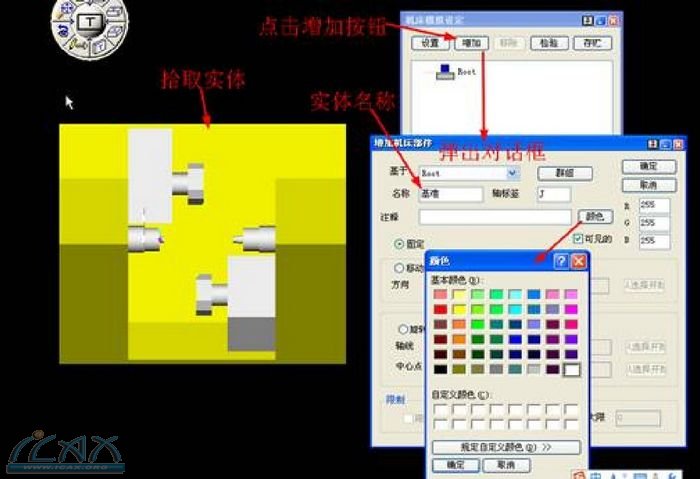Confirm with 确定 in the add-part dialog

649,167
